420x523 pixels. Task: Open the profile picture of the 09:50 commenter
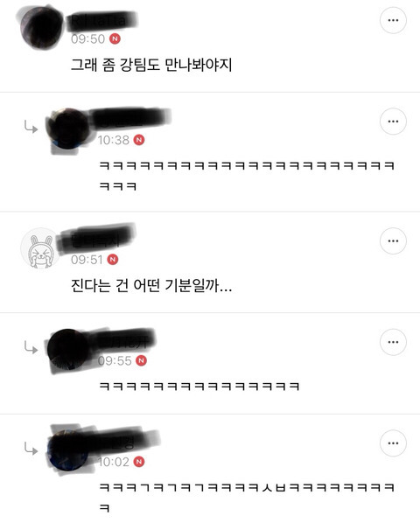pos(41,28)
